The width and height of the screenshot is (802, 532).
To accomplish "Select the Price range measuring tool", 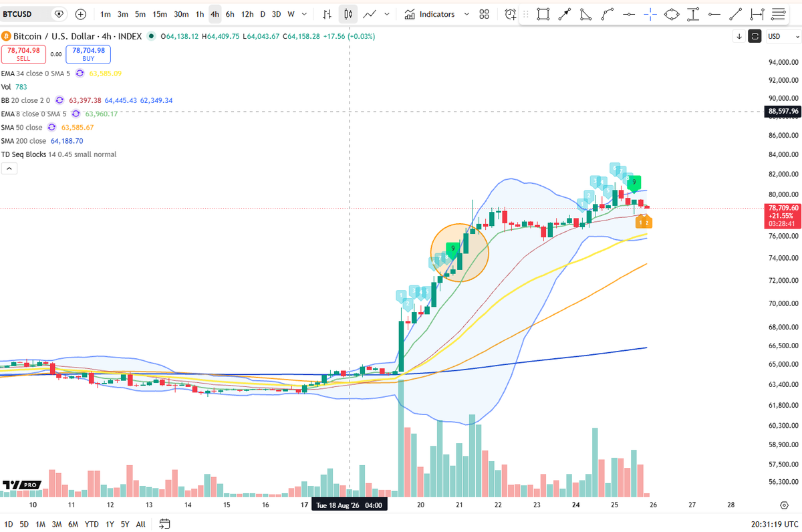I will coord(693,14).
